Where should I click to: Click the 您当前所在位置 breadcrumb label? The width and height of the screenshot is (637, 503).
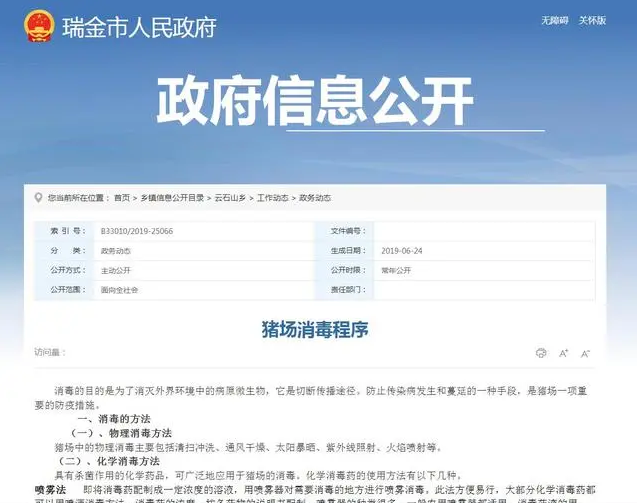[78, 198]
